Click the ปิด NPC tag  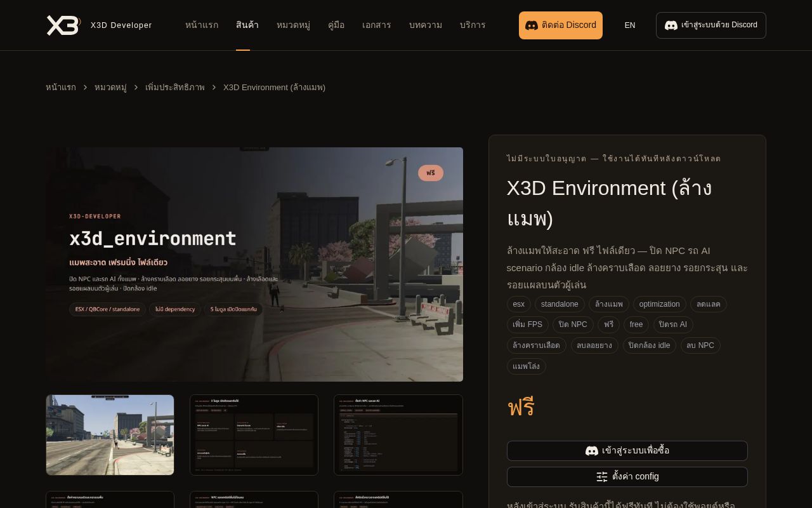tap(573, 324)
